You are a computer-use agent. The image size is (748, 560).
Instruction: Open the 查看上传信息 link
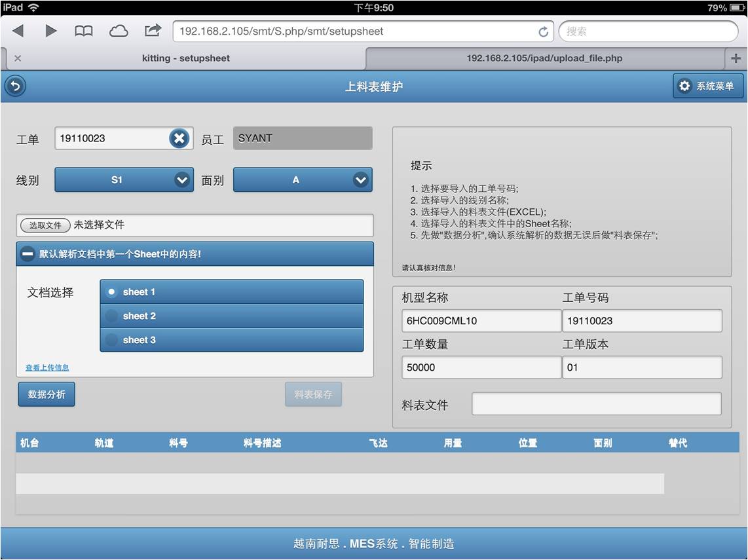(x=47, y=367)
